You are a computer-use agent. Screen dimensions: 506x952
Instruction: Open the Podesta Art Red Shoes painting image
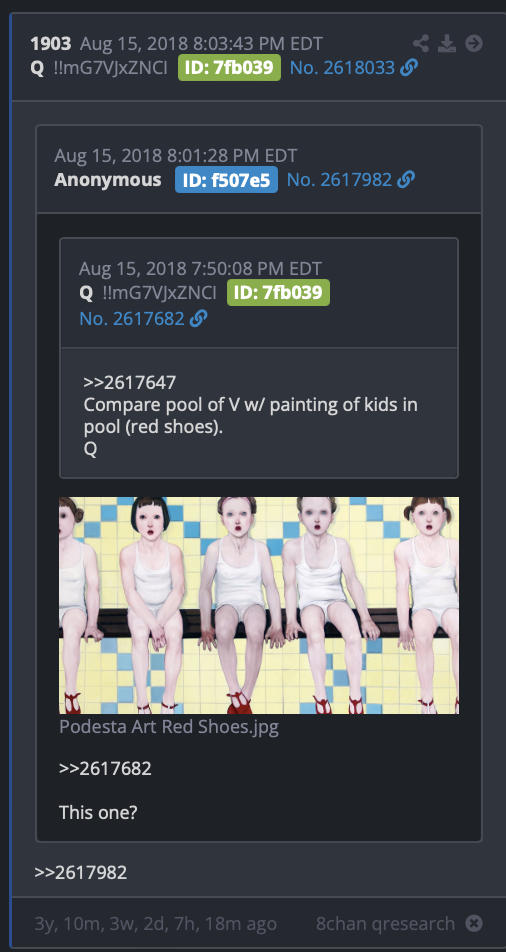(x=259, y=605)
